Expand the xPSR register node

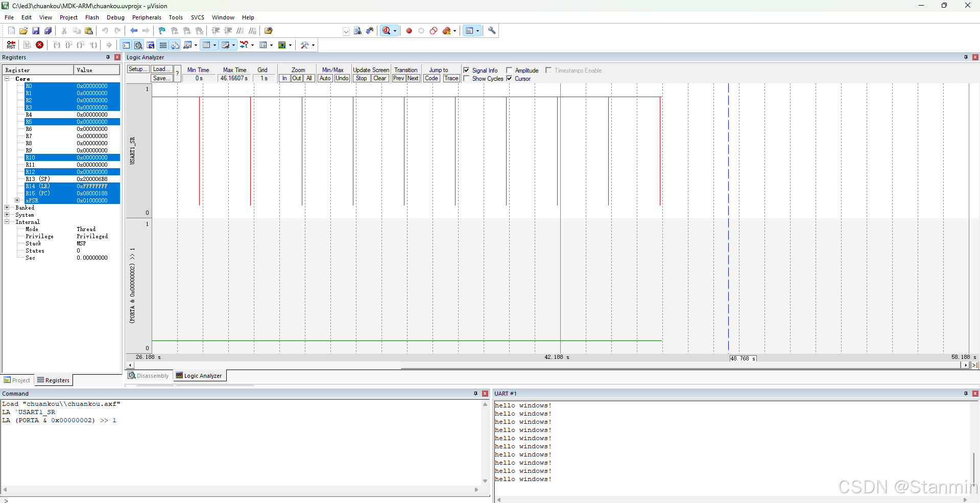tap(17, 200)
